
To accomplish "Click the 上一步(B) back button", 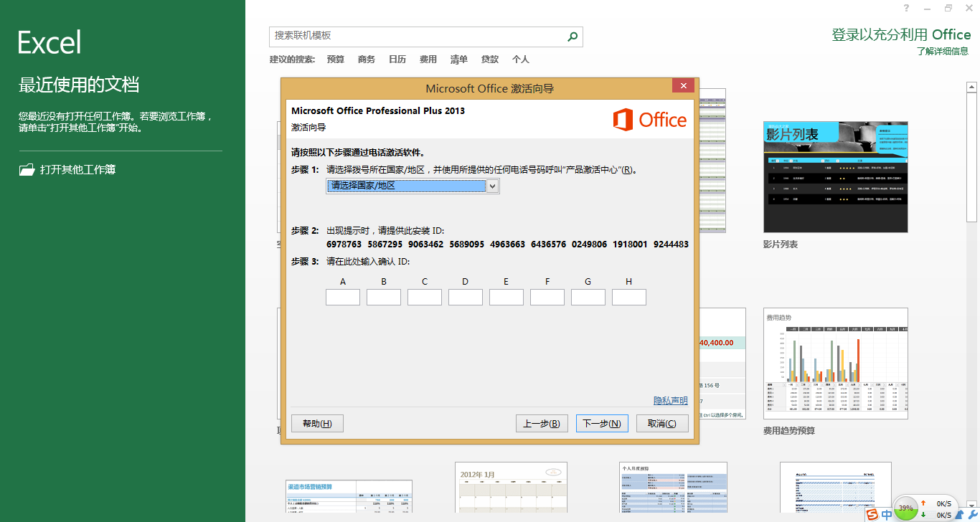I will (542, 424).
